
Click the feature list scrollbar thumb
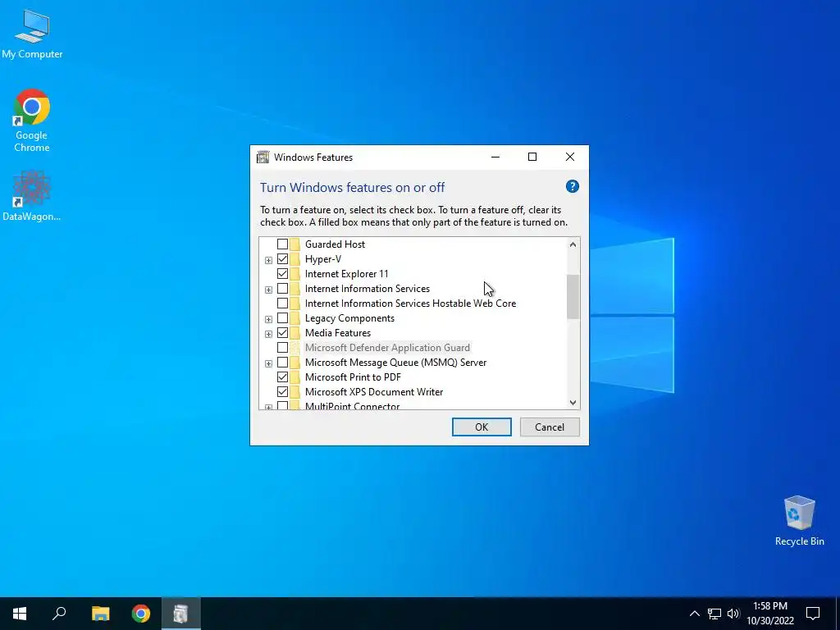coord(573,297)
